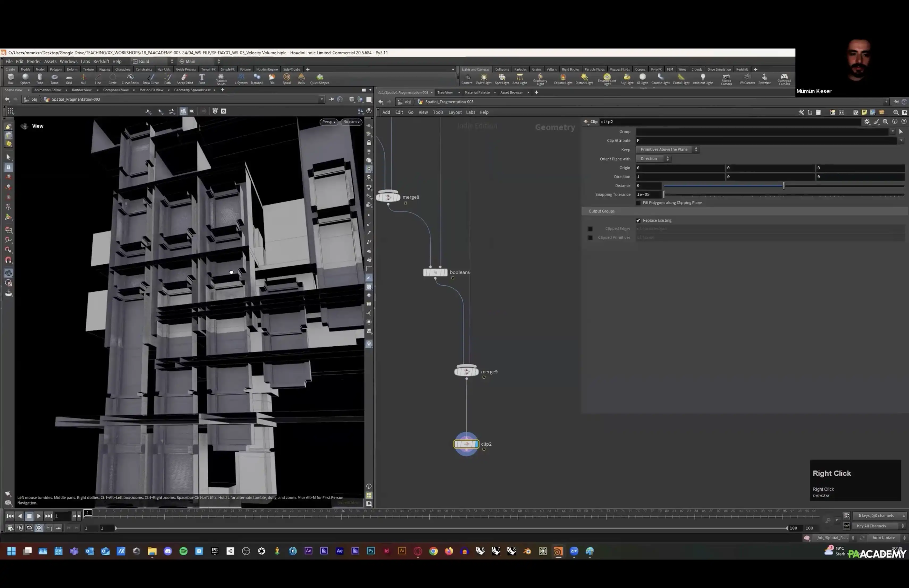Click the Output Groups section header
909x588 pixels.
(744, 211)
